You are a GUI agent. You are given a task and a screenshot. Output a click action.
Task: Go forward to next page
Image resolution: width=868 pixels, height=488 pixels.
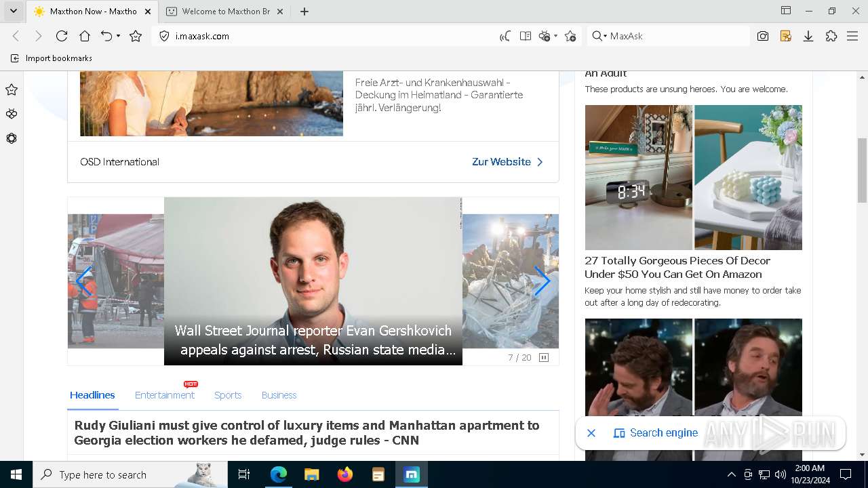pos(39,36)
